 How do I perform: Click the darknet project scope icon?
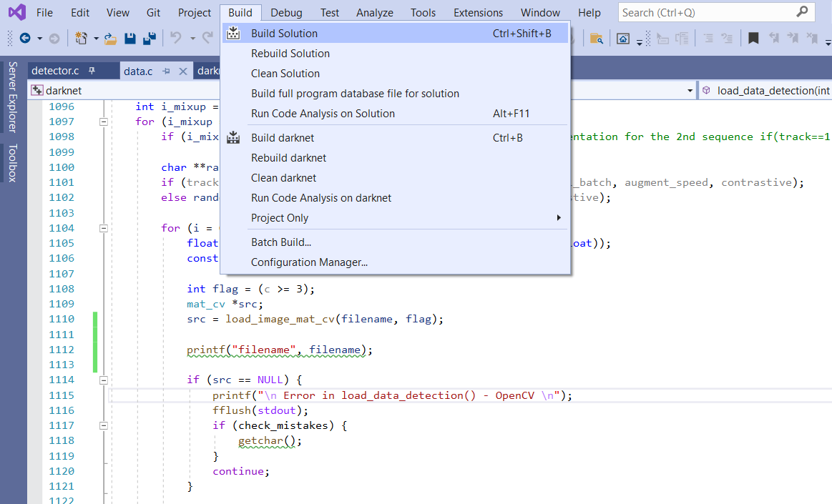click(x=37, y=90)
